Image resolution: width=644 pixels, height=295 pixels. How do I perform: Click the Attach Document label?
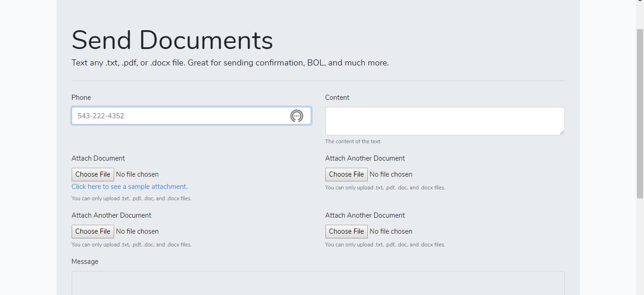(x=98, y=158)
